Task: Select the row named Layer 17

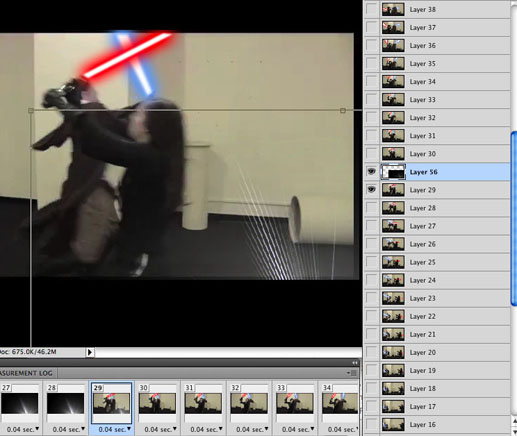Action: click(437, 406)
